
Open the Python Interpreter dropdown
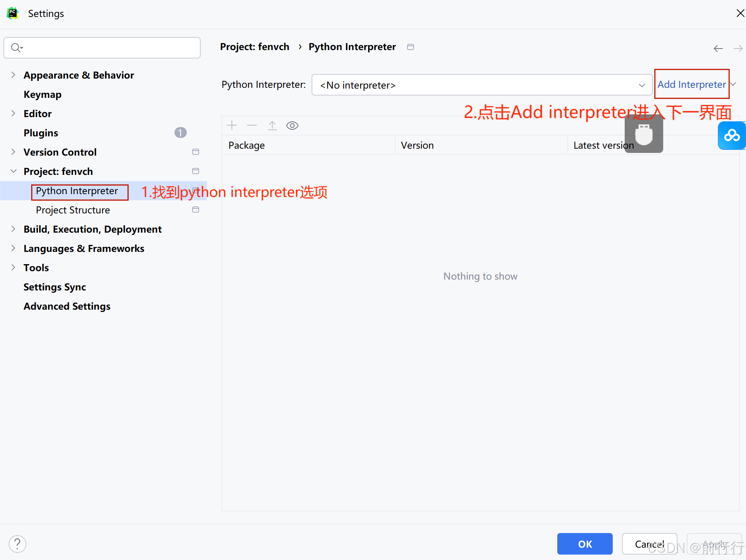point(481,85)
